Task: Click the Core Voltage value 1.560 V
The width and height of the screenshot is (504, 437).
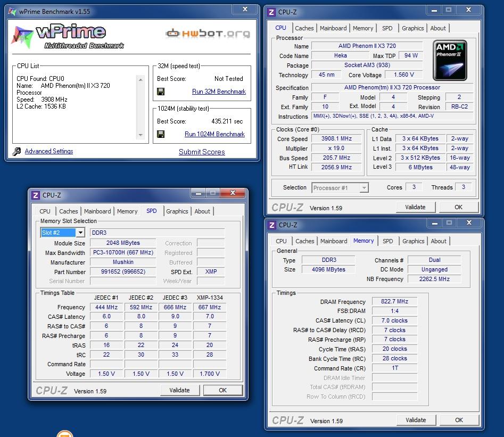Action: [x=404, y=75]
